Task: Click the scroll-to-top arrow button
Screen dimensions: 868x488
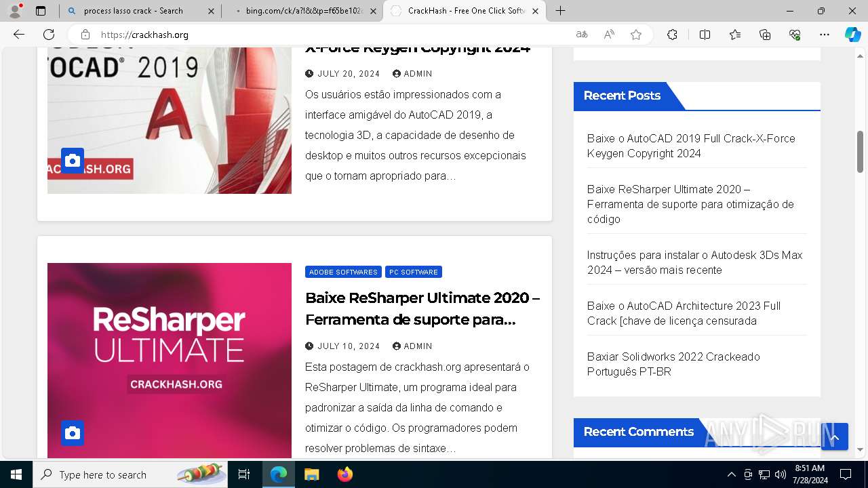Action: pos(835,437)
